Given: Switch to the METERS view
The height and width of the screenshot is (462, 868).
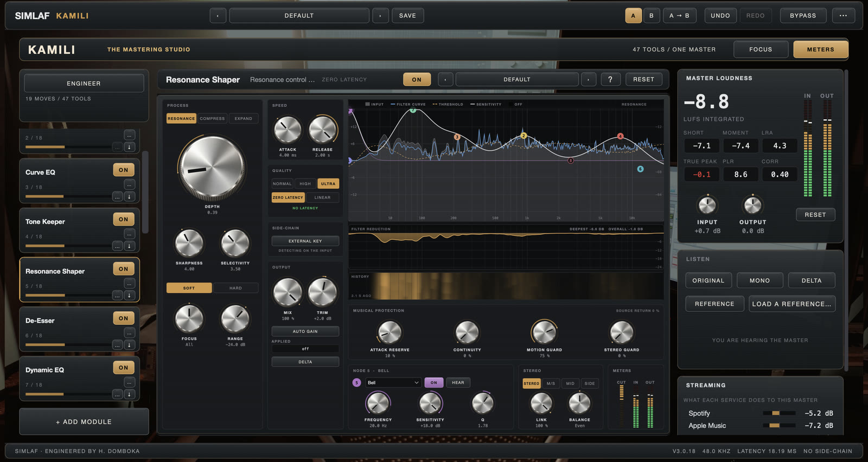Looking at the screenshot, I should click(821, 49).
